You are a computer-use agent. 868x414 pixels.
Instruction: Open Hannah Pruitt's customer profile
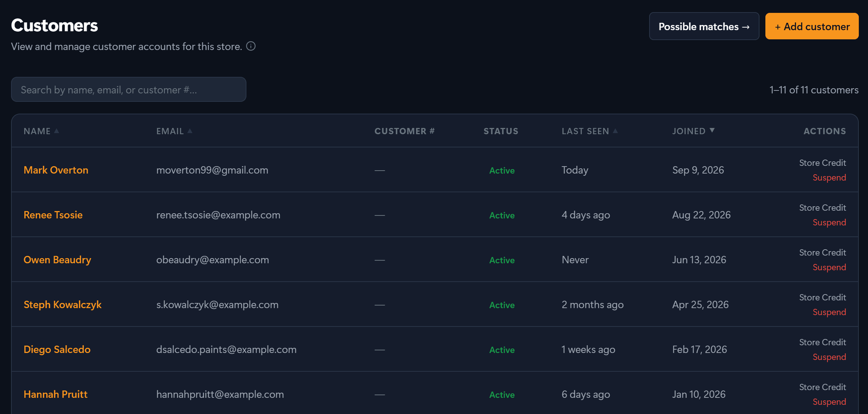pos(56,394)
